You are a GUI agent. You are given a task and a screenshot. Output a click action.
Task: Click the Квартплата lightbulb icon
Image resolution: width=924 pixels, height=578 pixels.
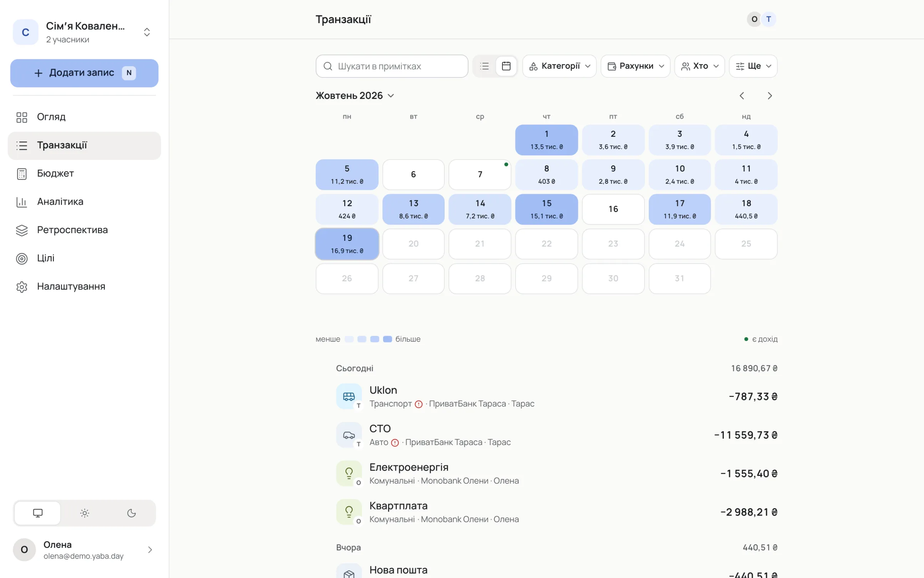tap(349, 512)
